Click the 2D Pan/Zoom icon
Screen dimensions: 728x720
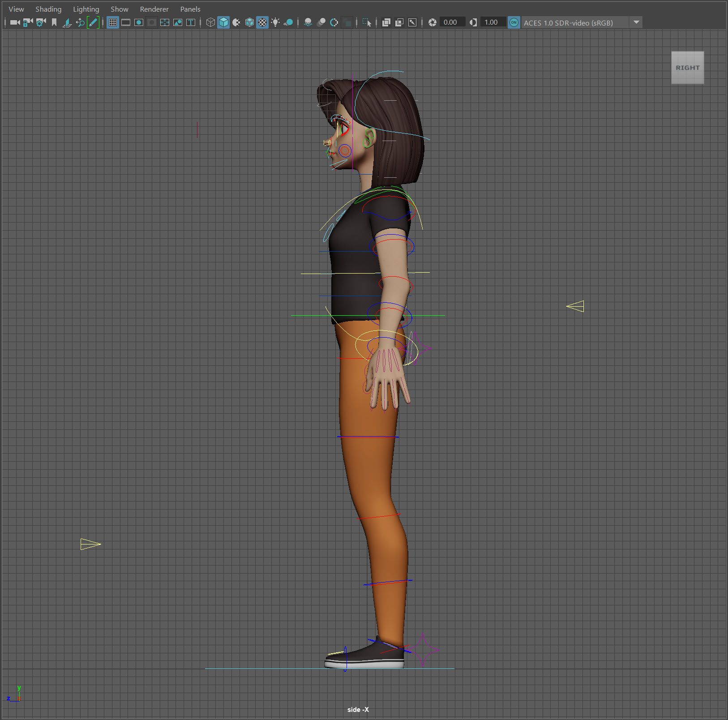(x=80, y=22)
